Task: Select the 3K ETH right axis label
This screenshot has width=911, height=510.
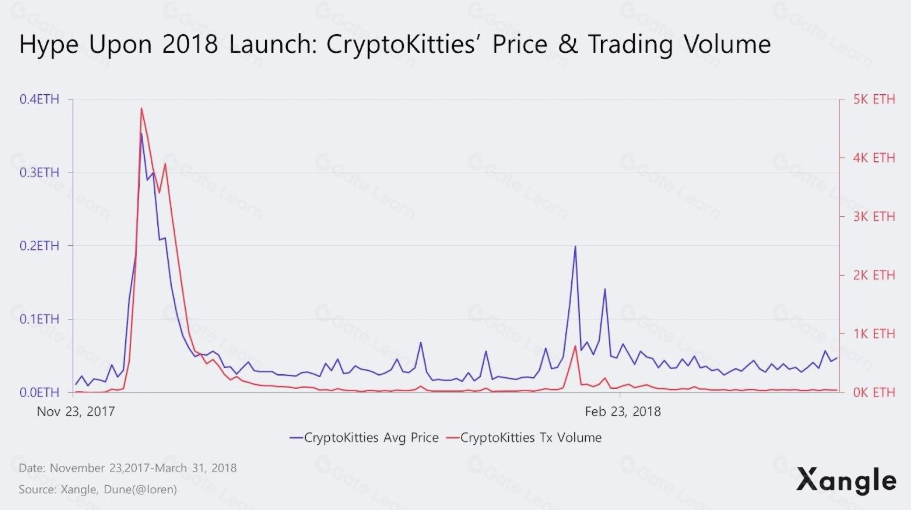Action: point(874,216)
